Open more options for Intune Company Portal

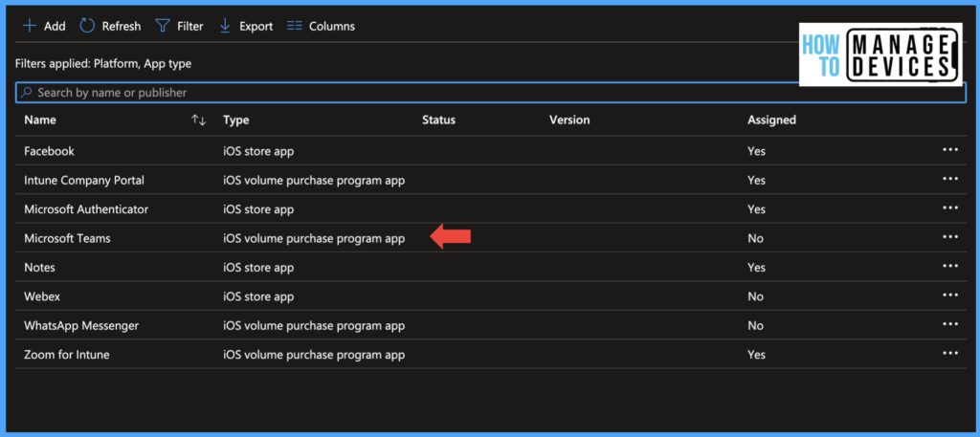tap(950, 179)
